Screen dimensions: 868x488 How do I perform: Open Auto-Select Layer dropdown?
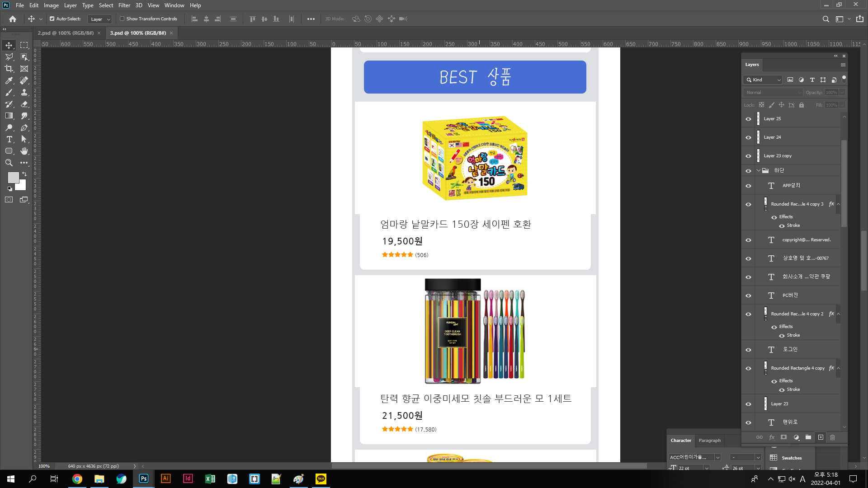click(99, 19)
